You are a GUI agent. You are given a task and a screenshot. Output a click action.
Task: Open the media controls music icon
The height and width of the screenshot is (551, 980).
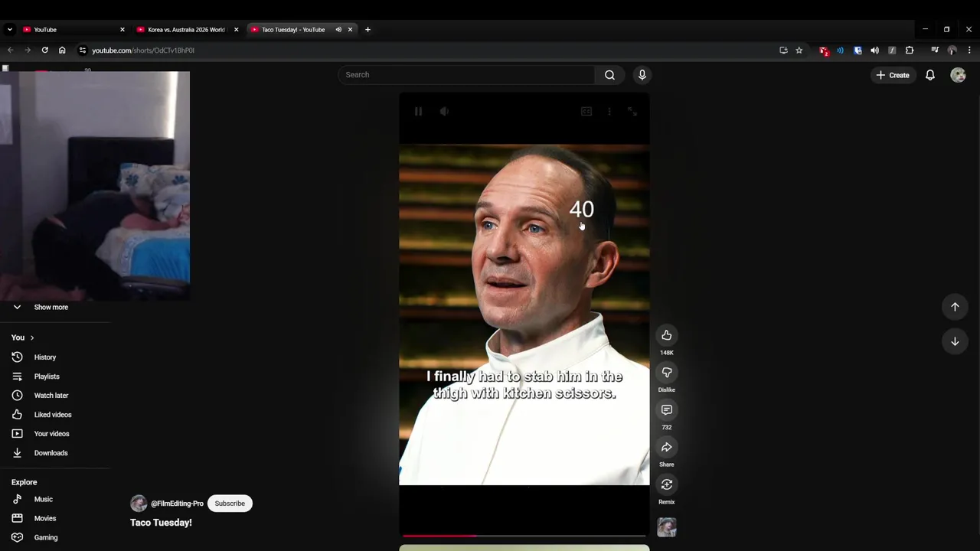click(935, 51)
